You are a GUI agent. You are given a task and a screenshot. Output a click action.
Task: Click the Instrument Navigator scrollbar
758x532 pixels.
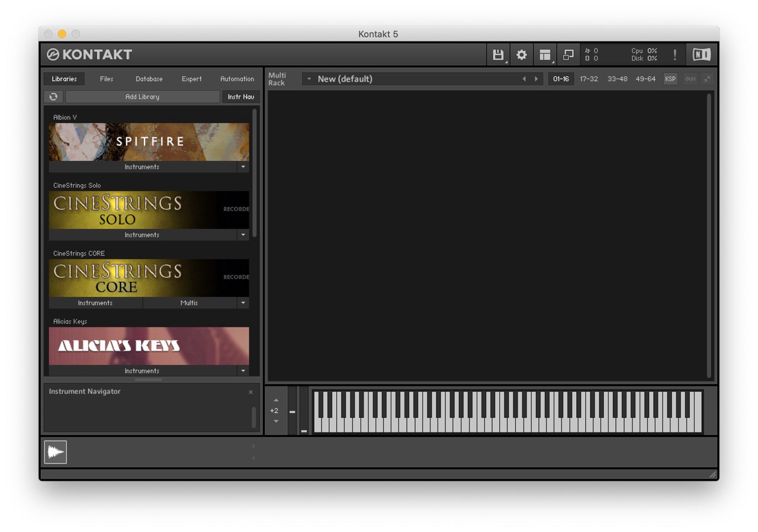tap(254, 417)
